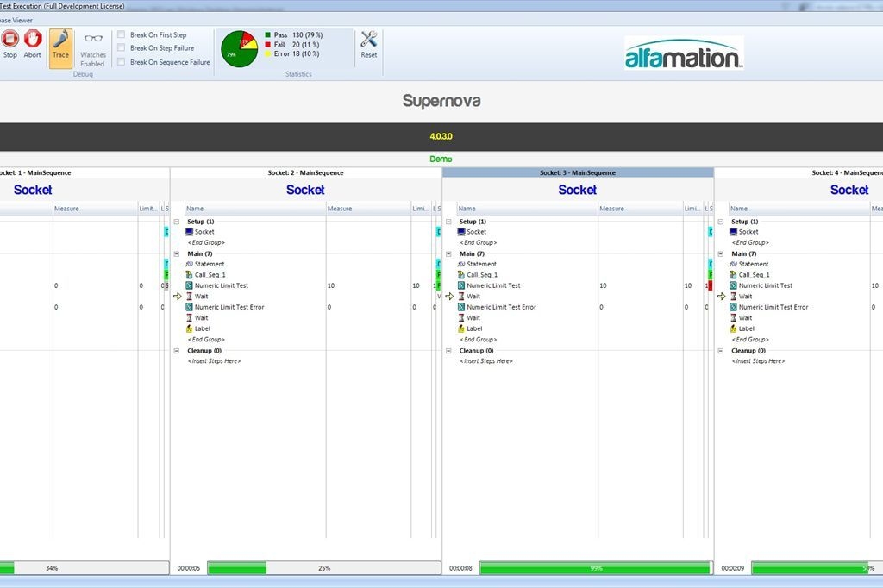Select the Socket: 3 - MainSequence header

pyautogui.click(x=578, y=172)
